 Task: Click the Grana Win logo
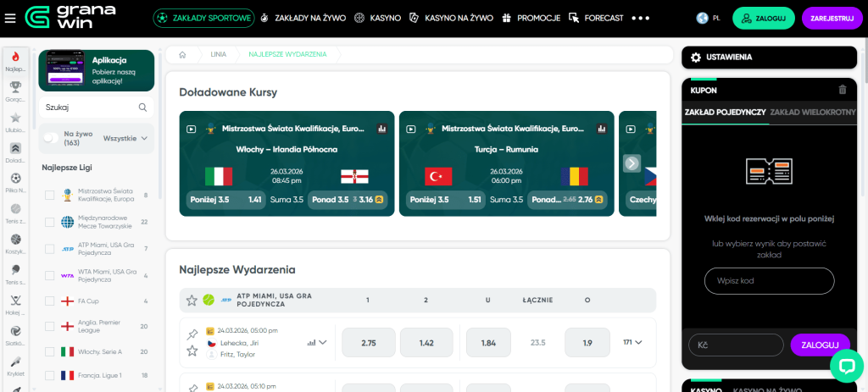tap(70, 18)
